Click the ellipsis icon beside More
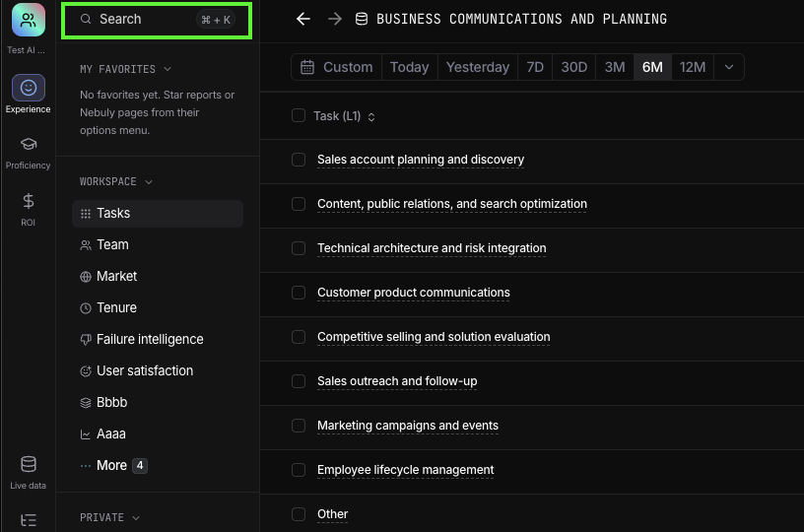The height and width of the screenshot is (532, 804). coord(86,466)
